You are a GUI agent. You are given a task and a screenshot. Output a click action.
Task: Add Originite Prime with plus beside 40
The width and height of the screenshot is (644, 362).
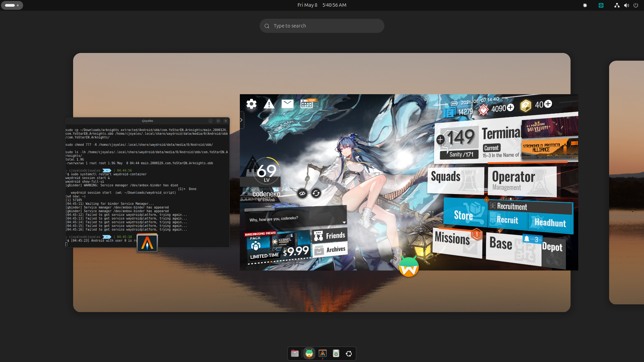point(548,104)
